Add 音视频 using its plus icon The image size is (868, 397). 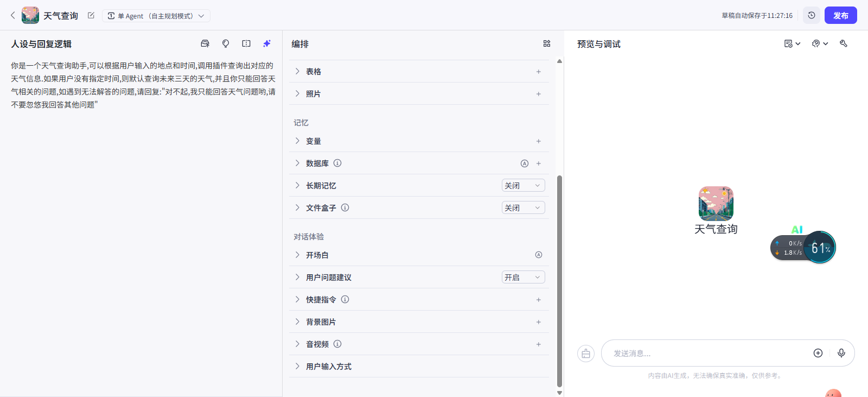coord(539,344)
